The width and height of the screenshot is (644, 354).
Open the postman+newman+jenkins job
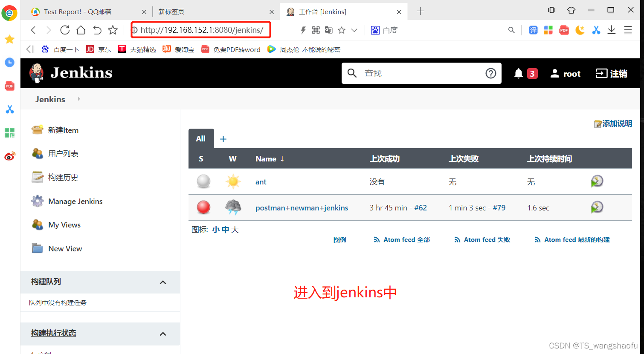coord(302,208)
